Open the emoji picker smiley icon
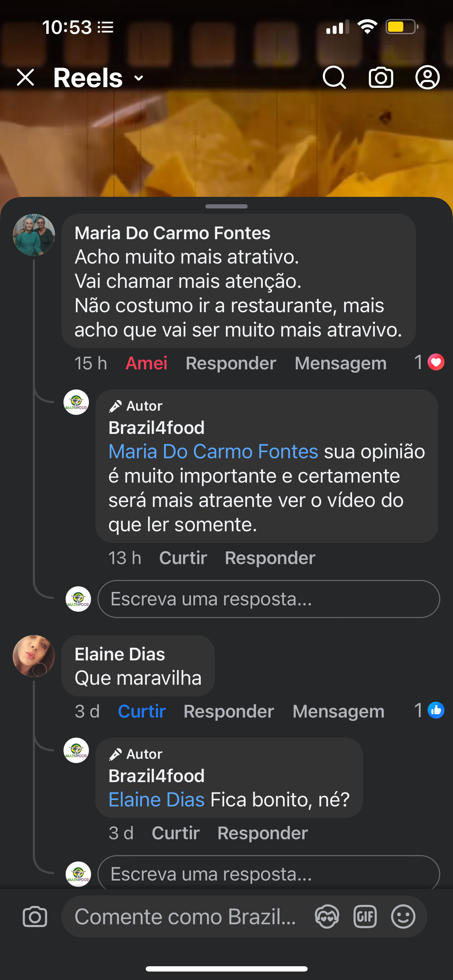The height and width of the screenshot is (980, 453). tap(403, 917)
